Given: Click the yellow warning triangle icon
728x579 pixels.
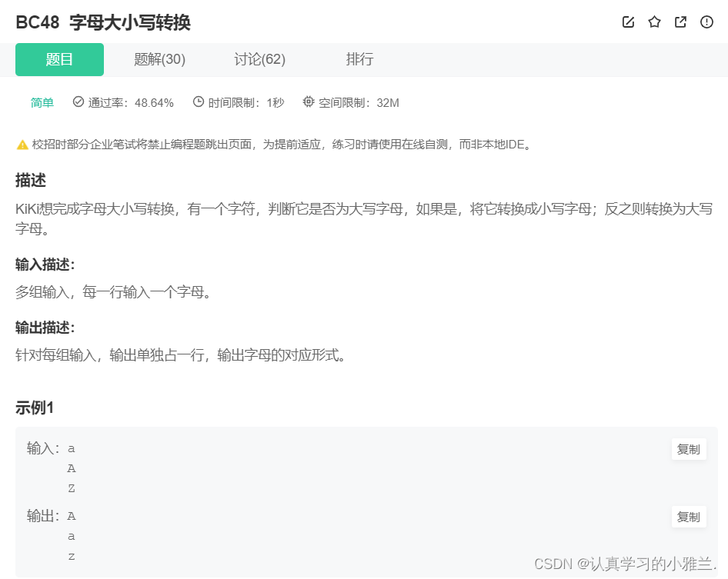Looking at the screenshot, I should point(22,145).
